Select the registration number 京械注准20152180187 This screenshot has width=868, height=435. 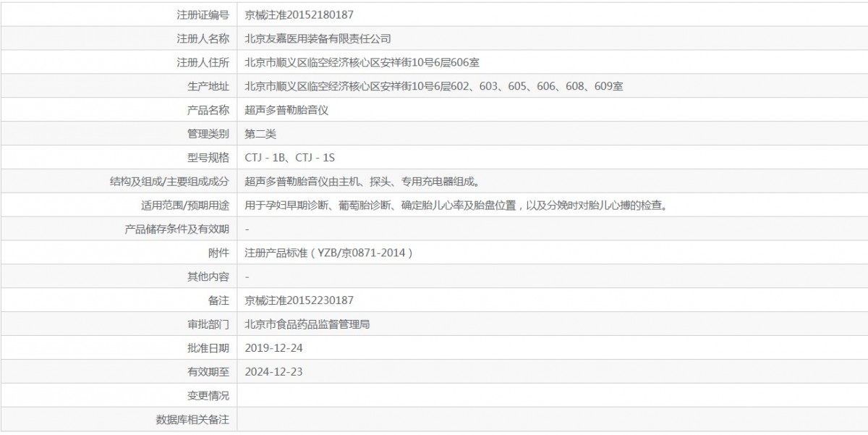point(299,14)
